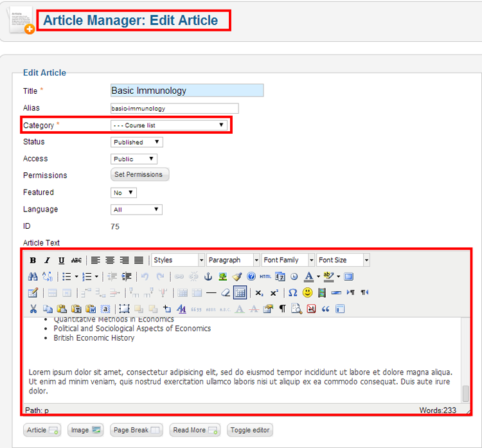Click the anchor icon in toolbar

208,277
